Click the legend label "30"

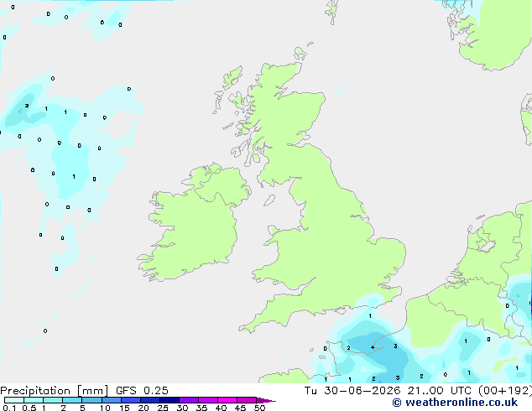click(182, 408)
